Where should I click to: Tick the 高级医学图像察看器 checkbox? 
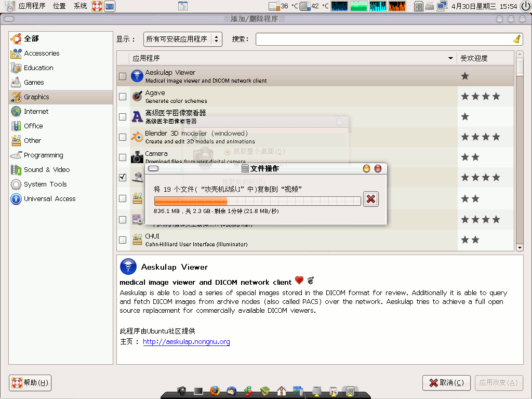[x=123, y=117]
